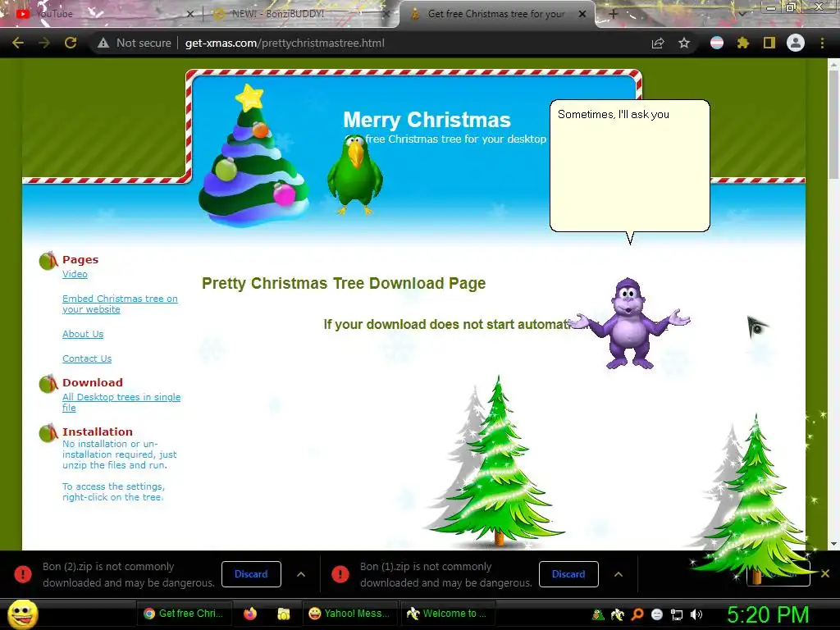Click the Installation sidebar heading
The image size is (840, 630).
[98, 431]
